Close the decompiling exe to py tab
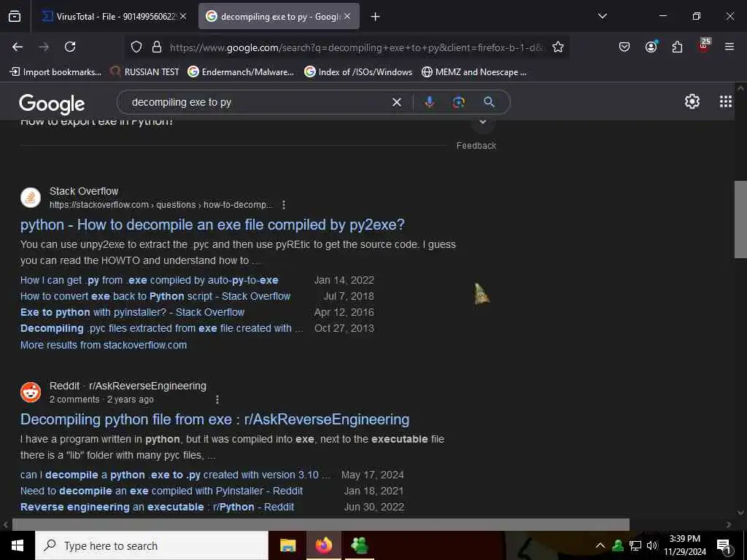 (x=347, y=16)
